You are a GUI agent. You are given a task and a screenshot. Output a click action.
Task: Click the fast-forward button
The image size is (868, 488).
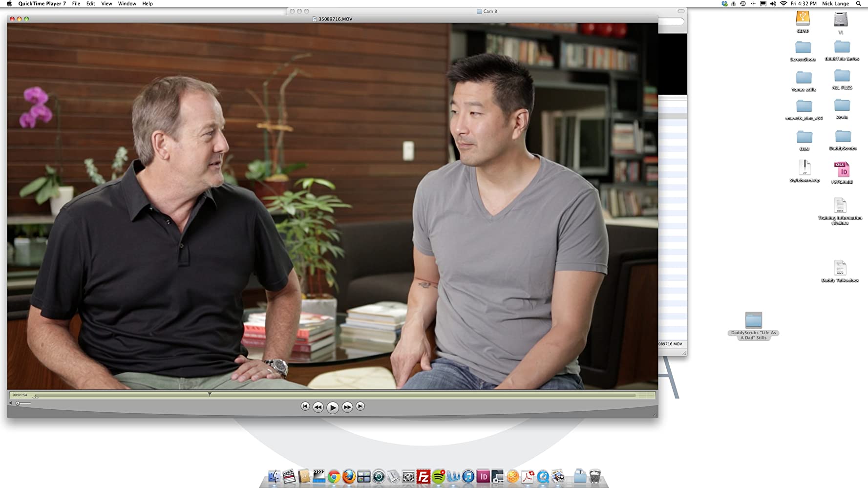(x=347, y=407)
